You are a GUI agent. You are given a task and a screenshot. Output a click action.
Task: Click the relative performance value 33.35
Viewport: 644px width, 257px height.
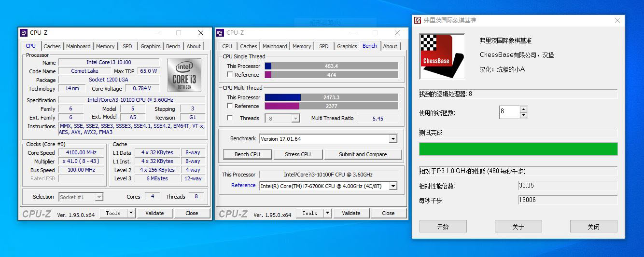click(568, 186)
